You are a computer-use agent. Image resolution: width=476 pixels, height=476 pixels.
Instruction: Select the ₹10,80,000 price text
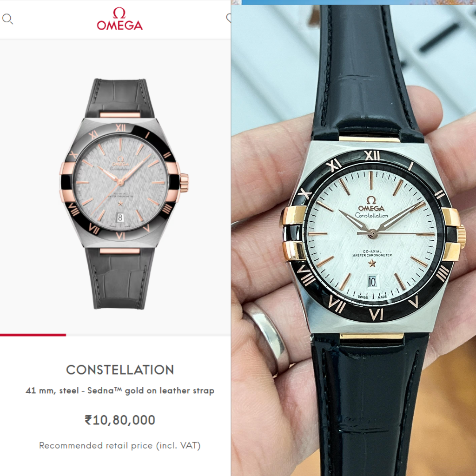120,420
